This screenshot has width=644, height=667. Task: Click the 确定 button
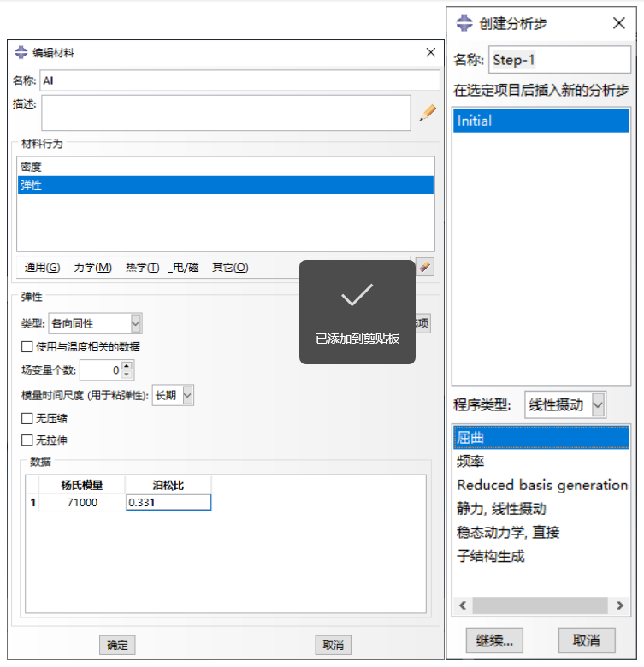(x=117, y=646)
